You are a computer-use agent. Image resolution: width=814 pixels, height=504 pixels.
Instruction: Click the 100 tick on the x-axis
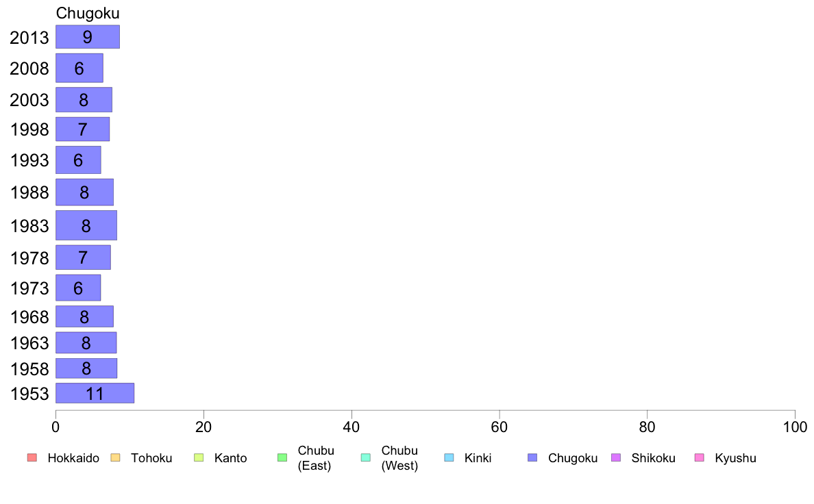[x=795, y=427]
